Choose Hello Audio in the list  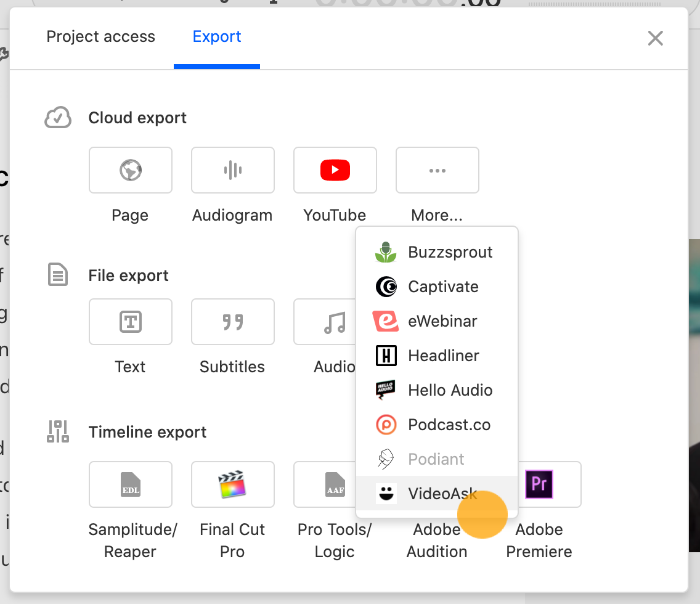coord(437,390)
